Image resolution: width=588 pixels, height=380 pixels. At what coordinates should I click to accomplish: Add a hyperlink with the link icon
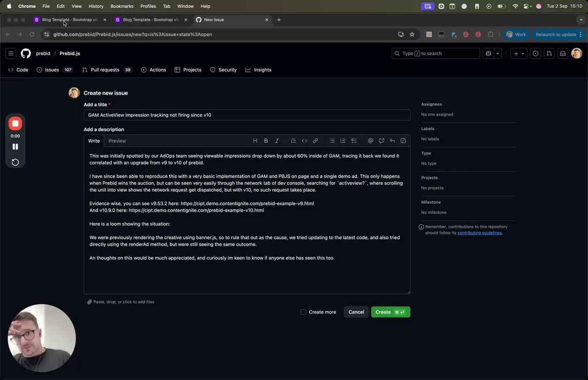(x=316, y=141)
